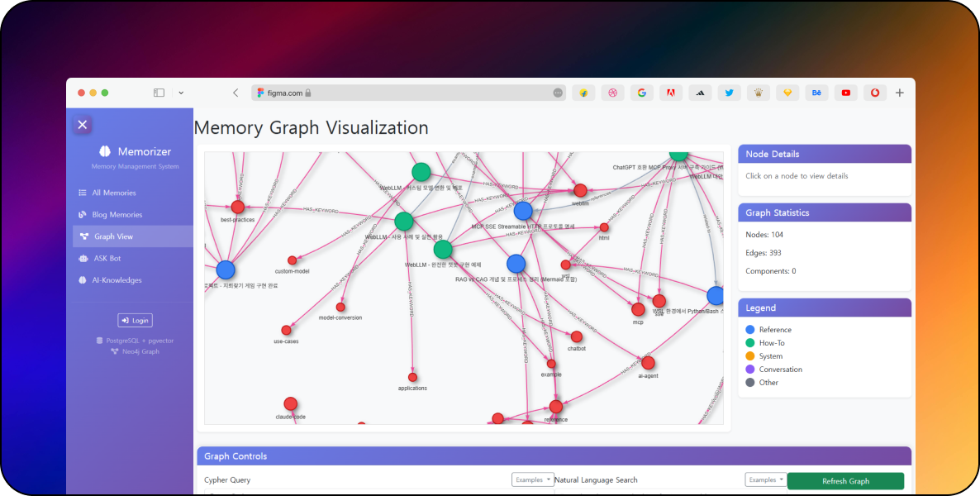The height and width of the screenshot is (496, 980).
Task: Select the red "chatbot" graph node
Action: [x=577, y=336]
